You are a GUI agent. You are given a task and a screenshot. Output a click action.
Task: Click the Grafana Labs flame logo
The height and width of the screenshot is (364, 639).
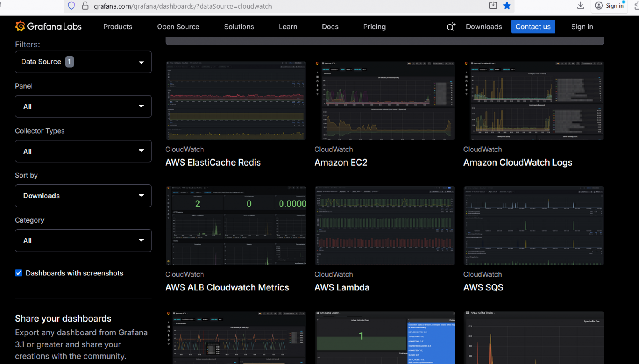tap(19, 26)
